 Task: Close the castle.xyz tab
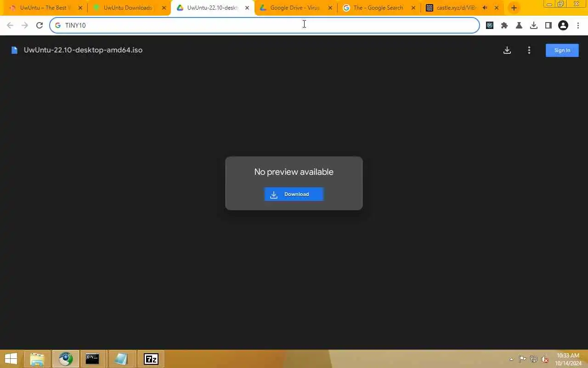[496, 8]
